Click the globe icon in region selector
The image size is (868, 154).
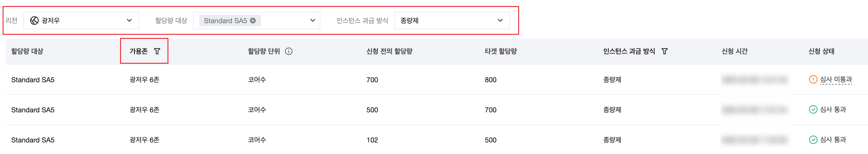(34, 21)
